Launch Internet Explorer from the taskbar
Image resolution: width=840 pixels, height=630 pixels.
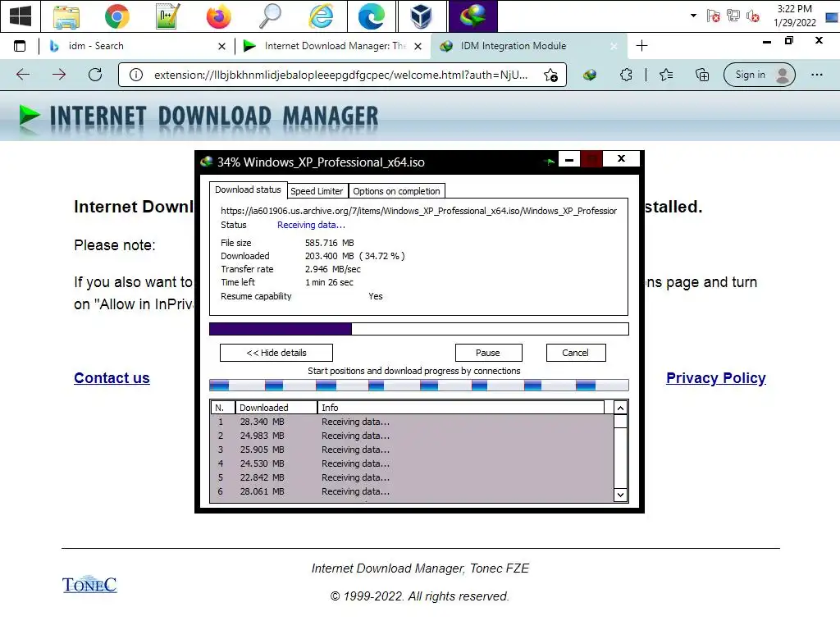tap(321, 16)
